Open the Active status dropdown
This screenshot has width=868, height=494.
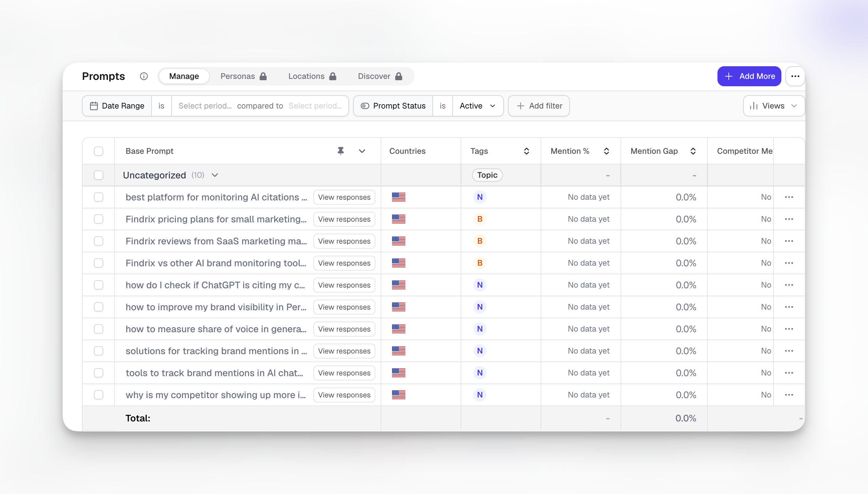coord(478,106)
